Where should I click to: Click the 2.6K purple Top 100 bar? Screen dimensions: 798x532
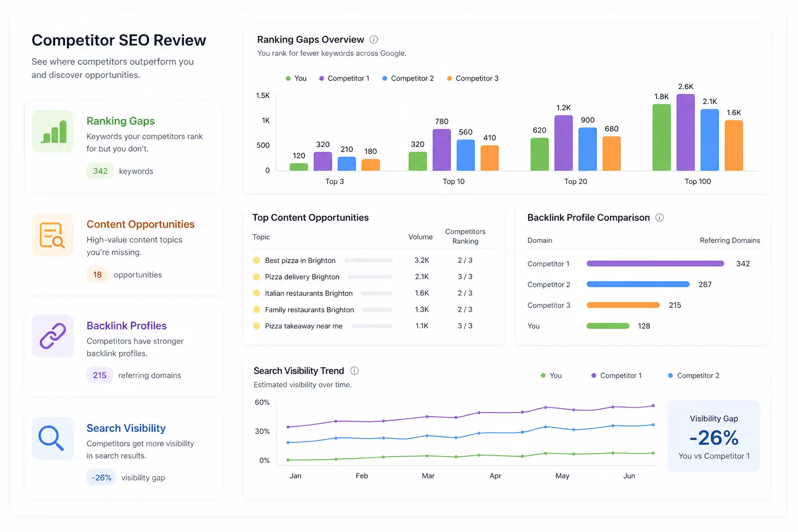[686, 132]
